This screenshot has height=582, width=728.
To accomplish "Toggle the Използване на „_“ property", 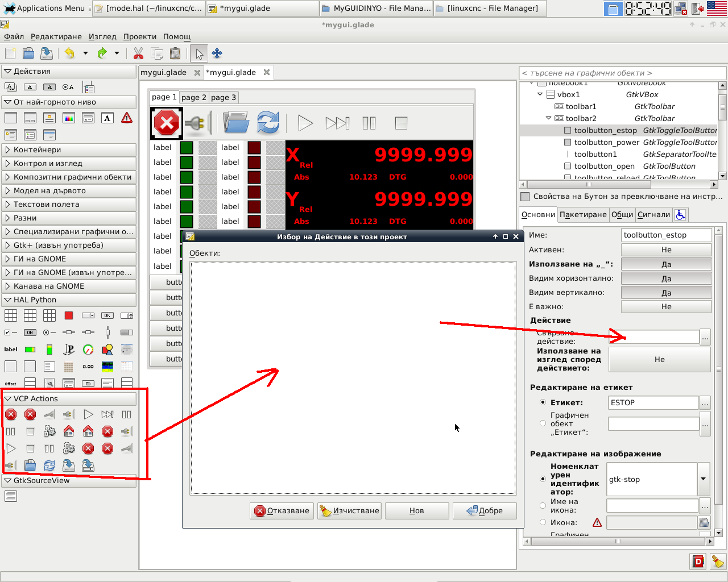I will pyautogui.click(x=666, y=264).
